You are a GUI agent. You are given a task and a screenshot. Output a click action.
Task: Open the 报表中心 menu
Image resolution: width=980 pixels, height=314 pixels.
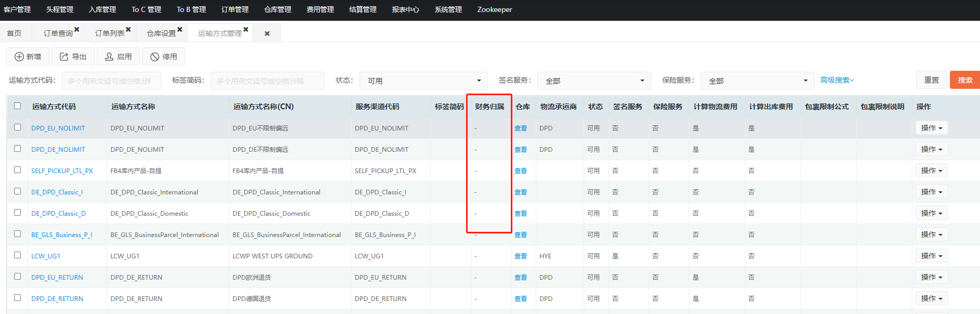[406, 9]
